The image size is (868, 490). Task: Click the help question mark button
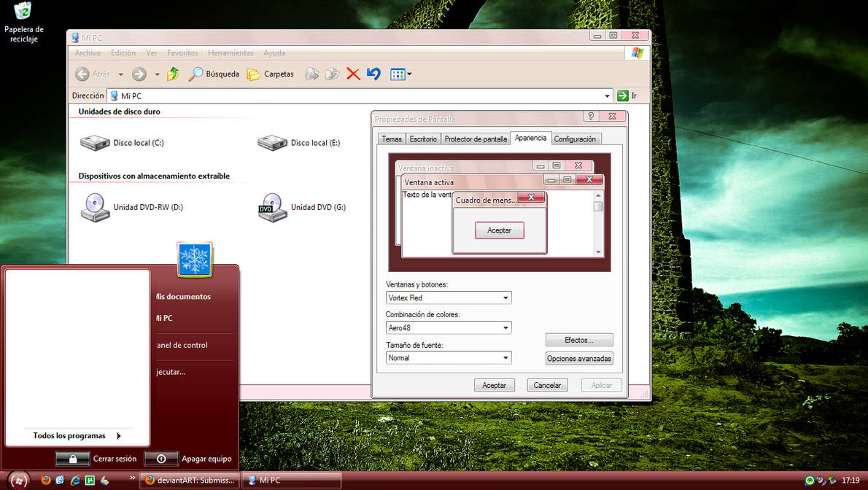tap(591, 116)
